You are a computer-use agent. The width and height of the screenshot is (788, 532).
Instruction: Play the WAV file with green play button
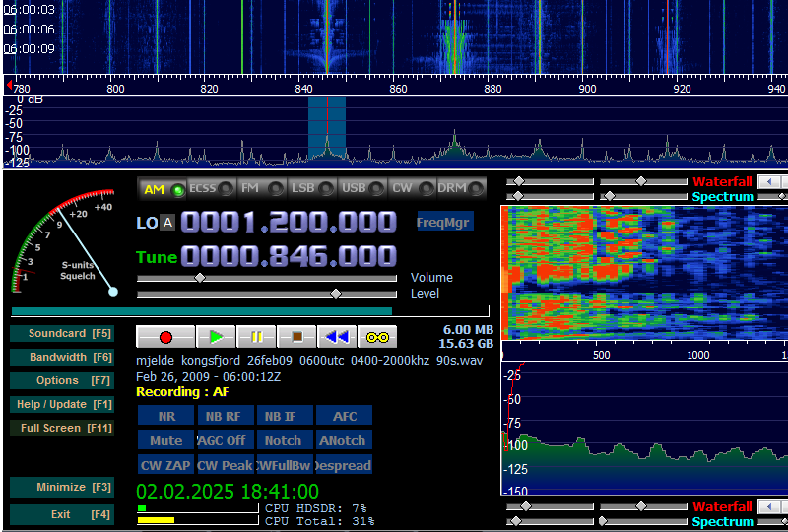click(x=216, y=337)
